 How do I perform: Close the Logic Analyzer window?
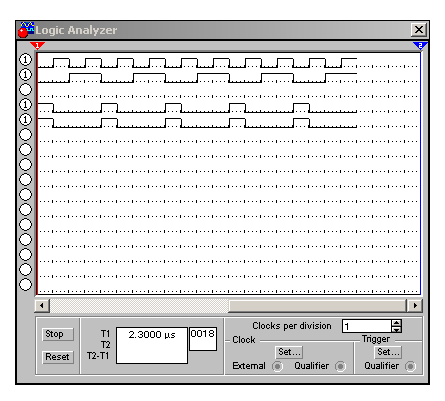[419, 30]
